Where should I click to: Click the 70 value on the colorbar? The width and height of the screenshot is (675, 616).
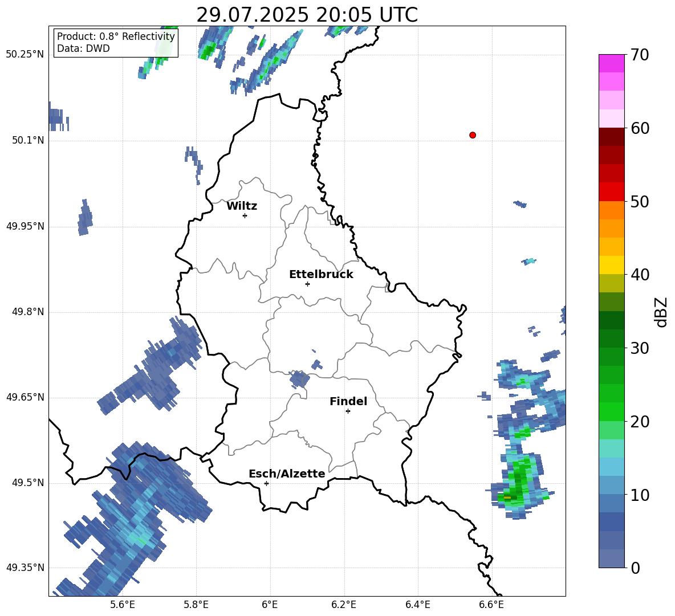pyautogui.click(x=639, y=55)
